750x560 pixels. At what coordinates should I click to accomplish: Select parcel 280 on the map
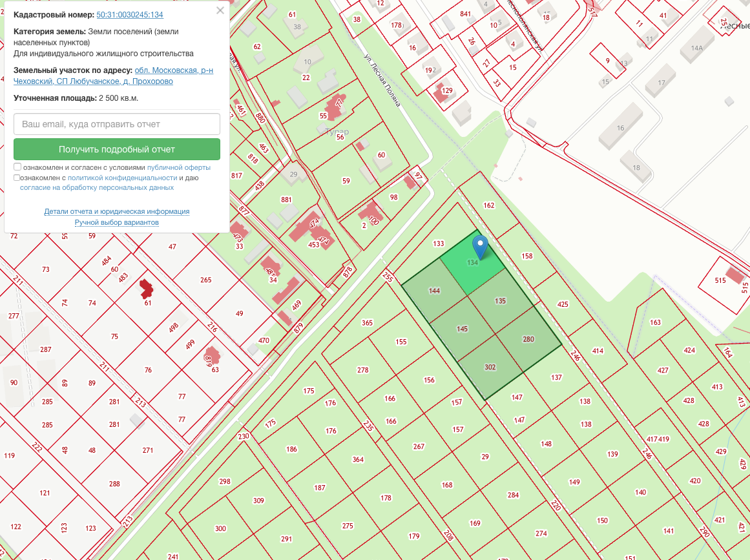(528, 339)
